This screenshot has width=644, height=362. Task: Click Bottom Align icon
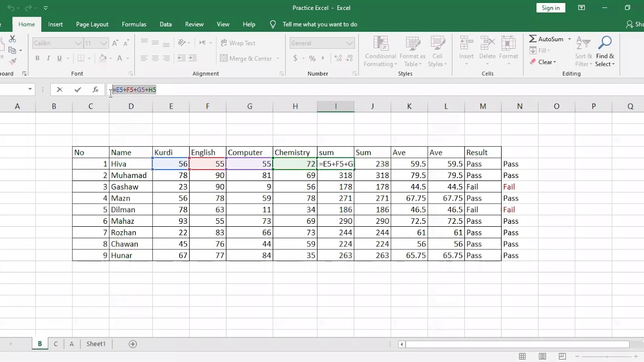(166, 43)
